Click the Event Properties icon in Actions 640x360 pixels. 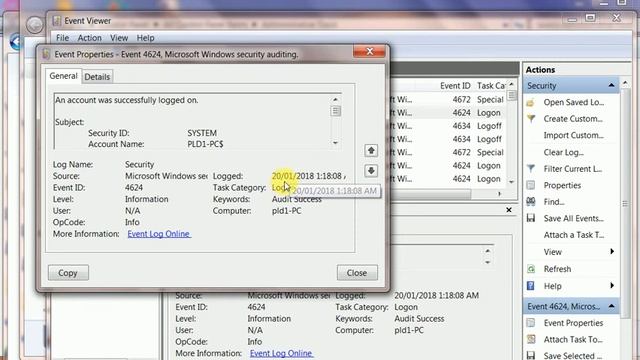point(531,323)
